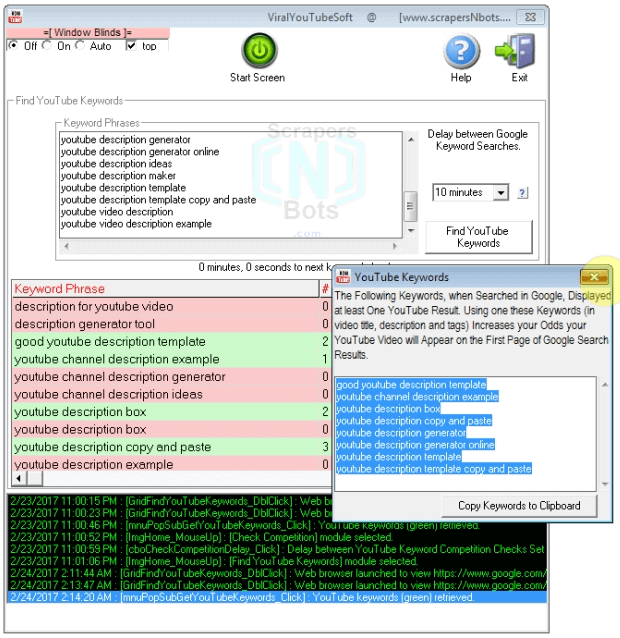The height and width of the screenshot is (638, 620).
Task: Select 'youtube description template copy and paste' phrase line
Action: [x=158, y=200]
